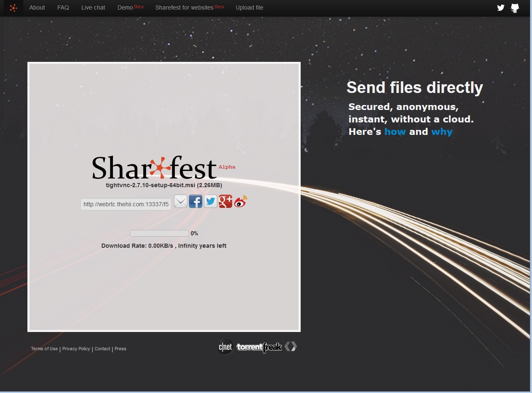
Task: Click the share URL input field
Action: click(x=126, y=204)
